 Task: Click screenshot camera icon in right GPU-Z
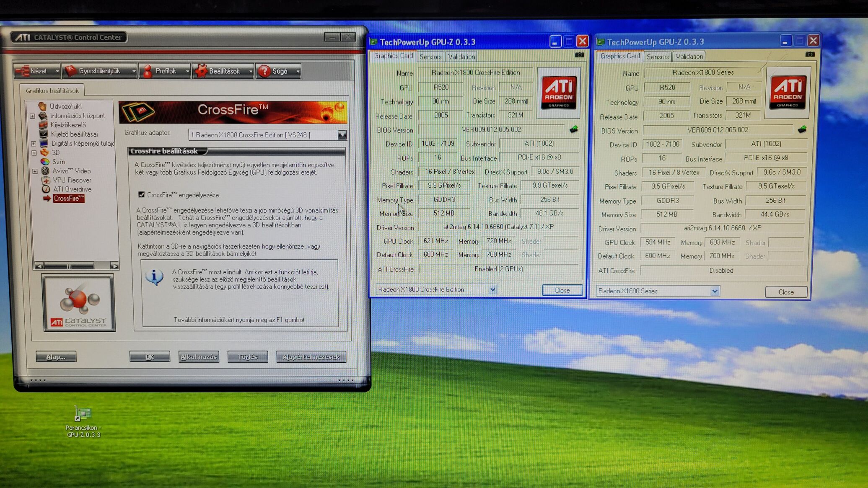pyautogui.click(x=810, y=54)
